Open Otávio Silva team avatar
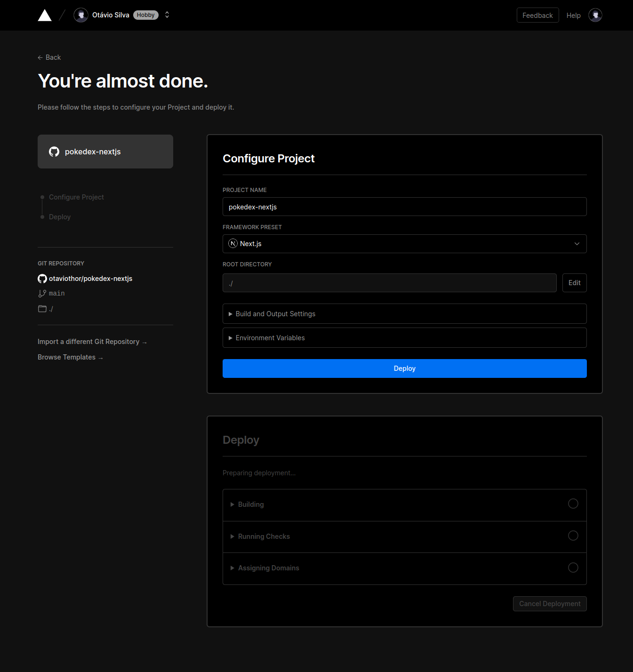Viewport: 633px width, 672px height. [x=81, y=15]
